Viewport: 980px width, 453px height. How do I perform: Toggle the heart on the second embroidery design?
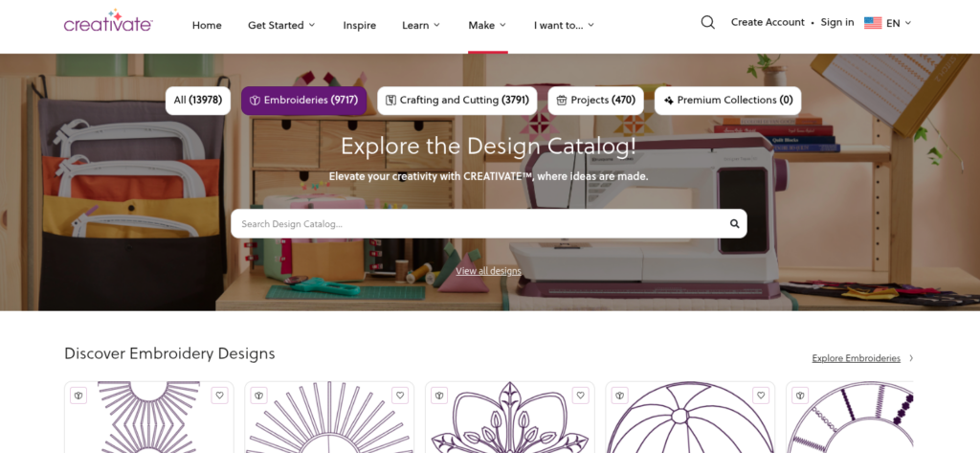[x=400, y=395]
